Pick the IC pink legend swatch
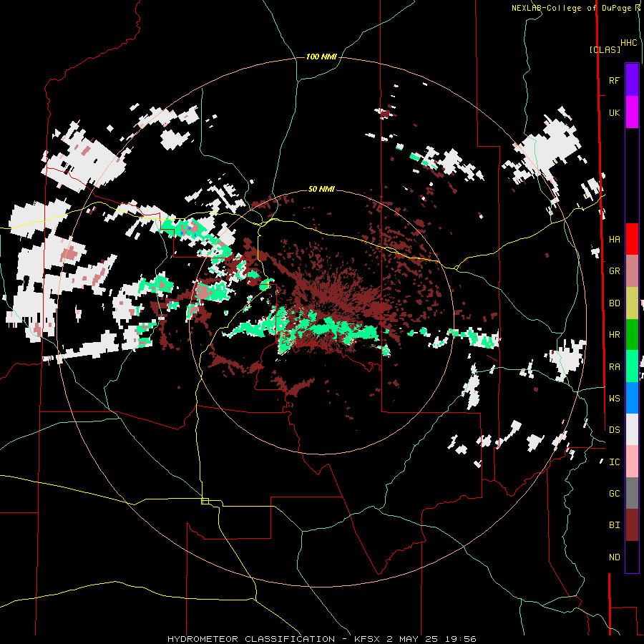 click(x=632, y=462)
